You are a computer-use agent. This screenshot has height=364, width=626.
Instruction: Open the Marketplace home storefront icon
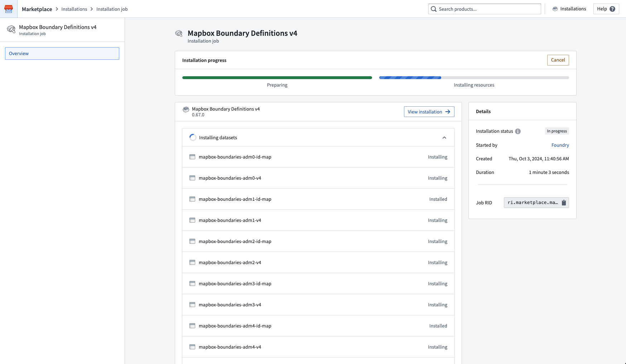9,9
